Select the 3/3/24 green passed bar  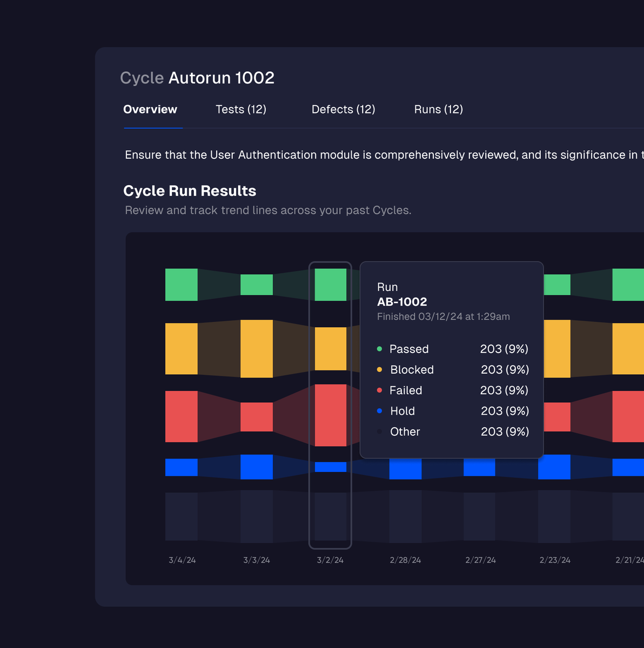click(257, 285)
